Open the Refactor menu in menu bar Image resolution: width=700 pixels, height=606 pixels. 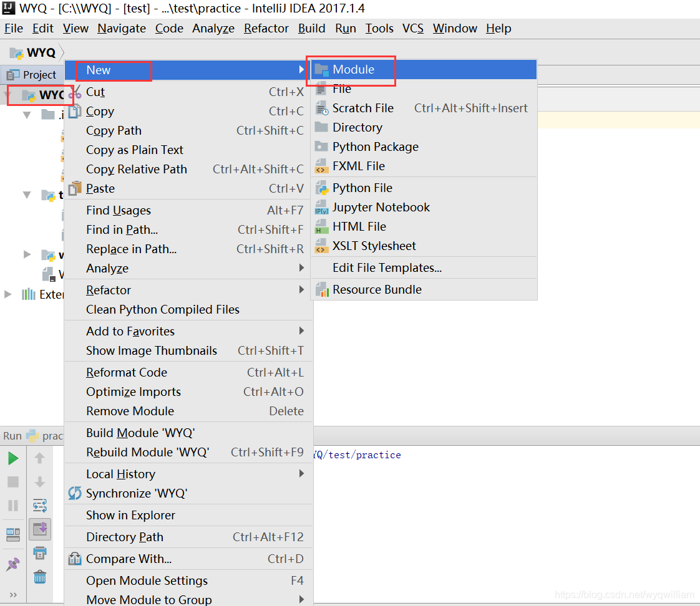pos(266,28)
